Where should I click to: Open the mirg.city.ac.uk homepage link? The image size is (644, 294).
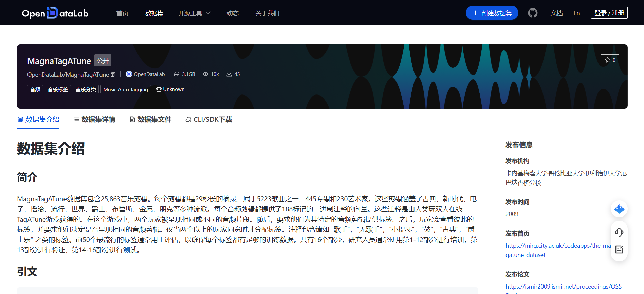coord(558,250)
